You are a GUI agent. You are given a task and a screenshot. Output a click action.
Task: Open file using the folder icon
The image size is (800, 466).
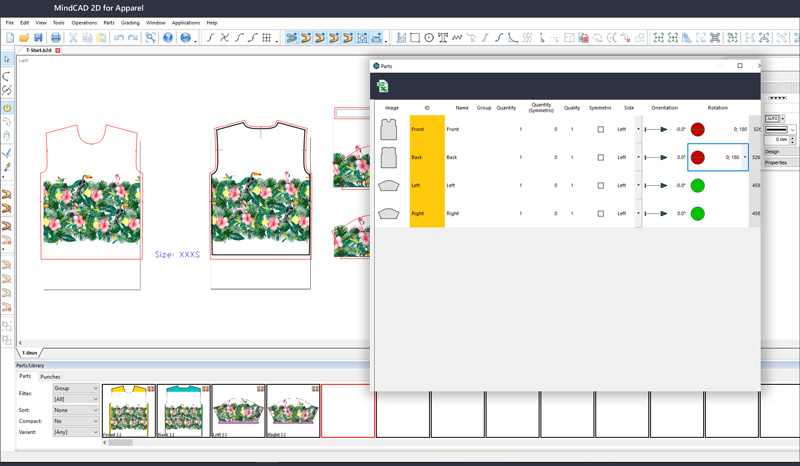24,37
